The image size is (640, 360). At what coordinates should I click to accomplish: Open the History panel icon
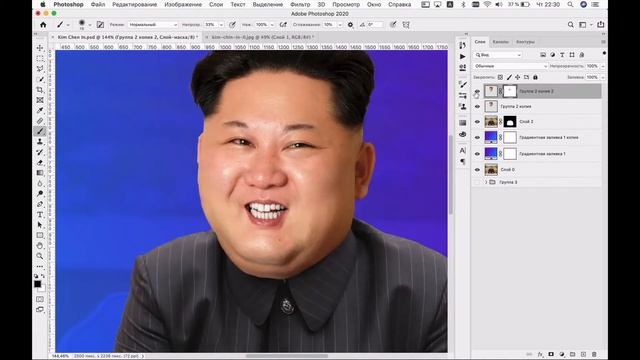point(462,45)
